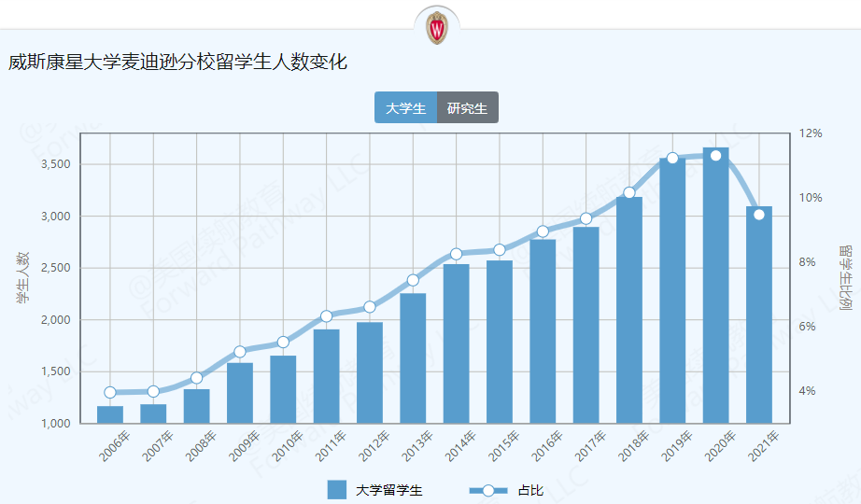Click the 4% right axis label
Viewport: 861px width, 504px height.
tap(807, 391)
